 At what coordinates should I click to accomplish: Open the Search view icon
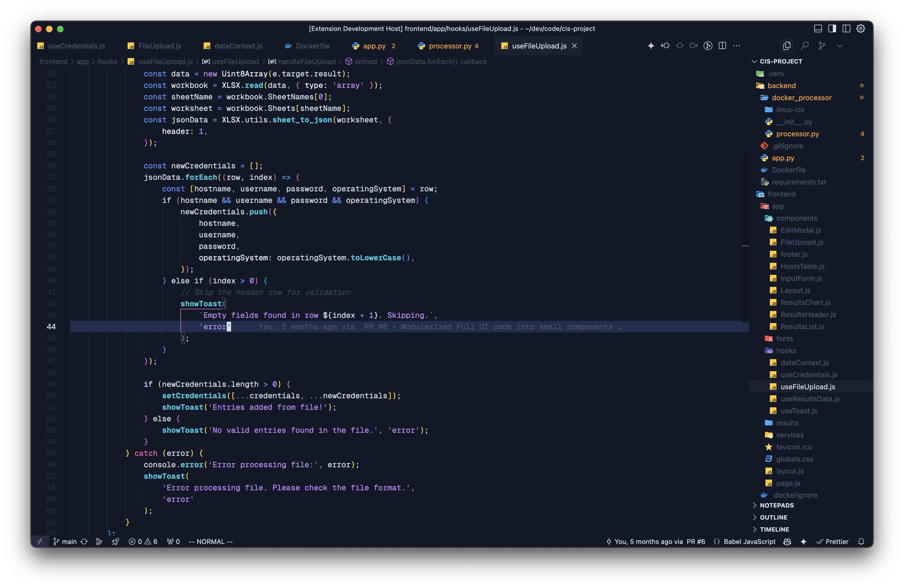805,46
